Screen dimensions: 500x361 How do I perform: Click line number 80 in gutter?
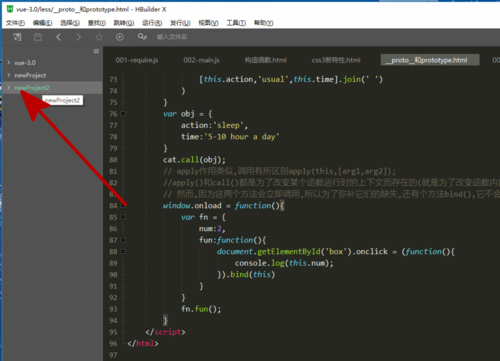point(113,160)
